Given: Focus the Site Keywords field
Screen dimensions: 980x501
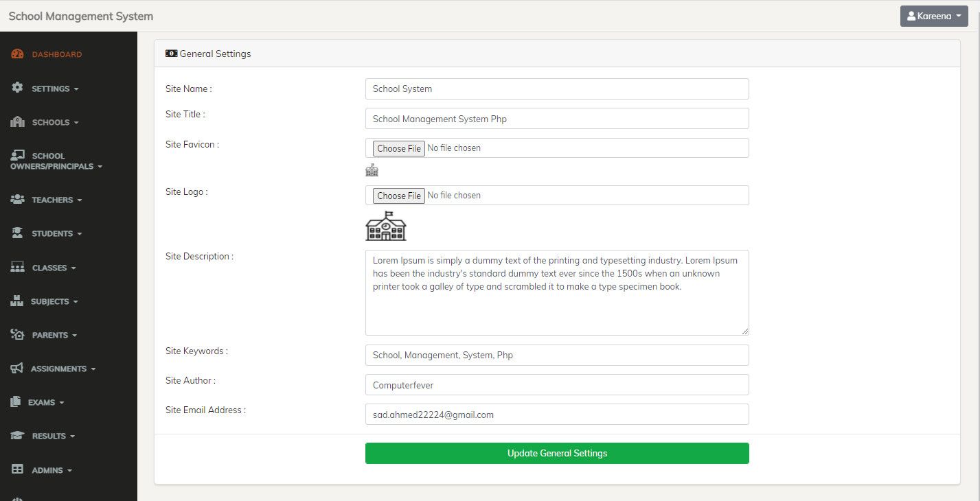Looking at the screenshot, I should click(x=557, y=355).
